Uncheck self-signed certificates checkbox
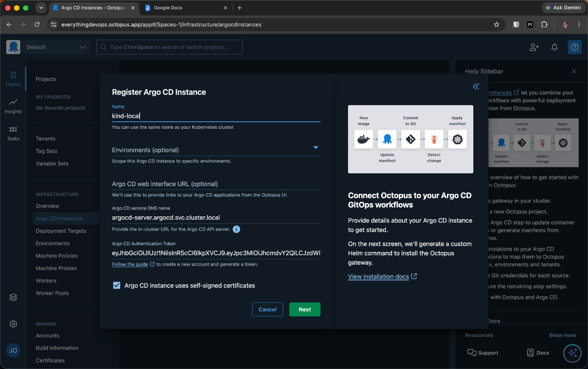This screenshot has width=588, height=369. point(116,285)
